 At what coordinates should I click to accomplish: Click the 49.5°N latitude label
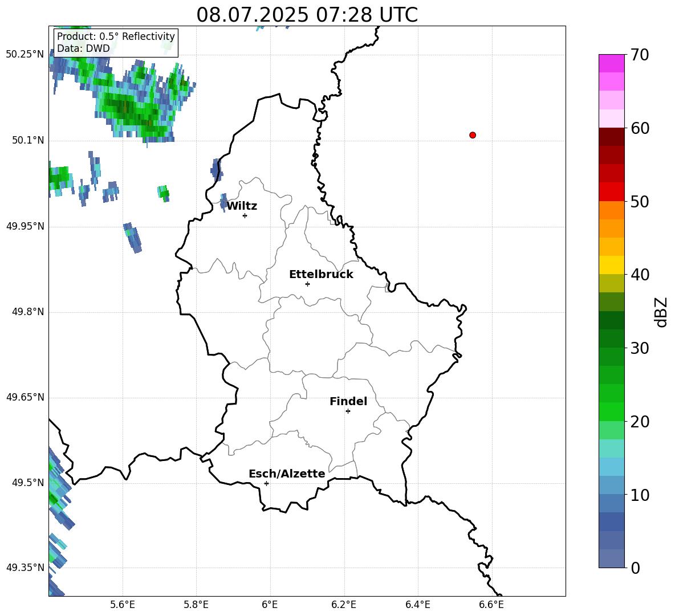(27, 482)
